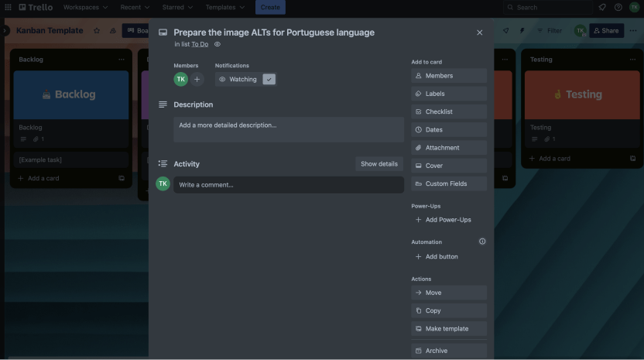Open the help information icon
The height and width of the screenshot is (360, 644).
[618, 7]
